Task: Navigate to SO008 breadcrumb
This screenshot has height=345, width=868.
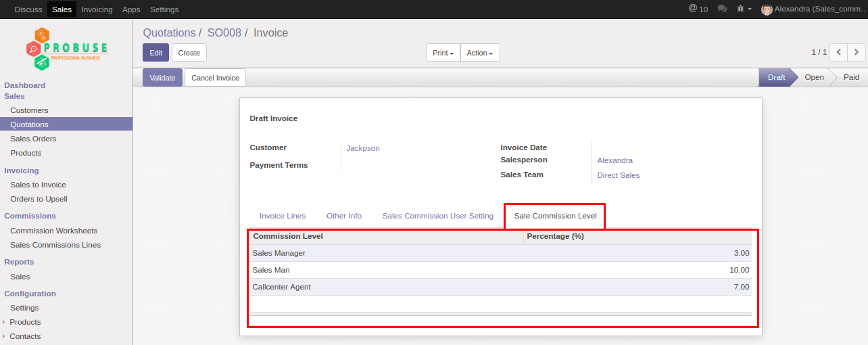Action: click(x=224, y=32)
